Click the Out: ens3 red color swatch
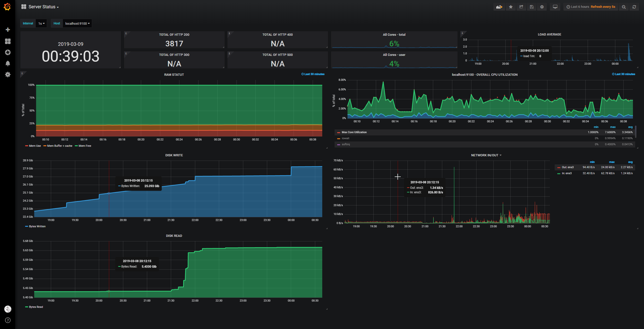This screenshot has width=644, height=329. pos(558,168)
